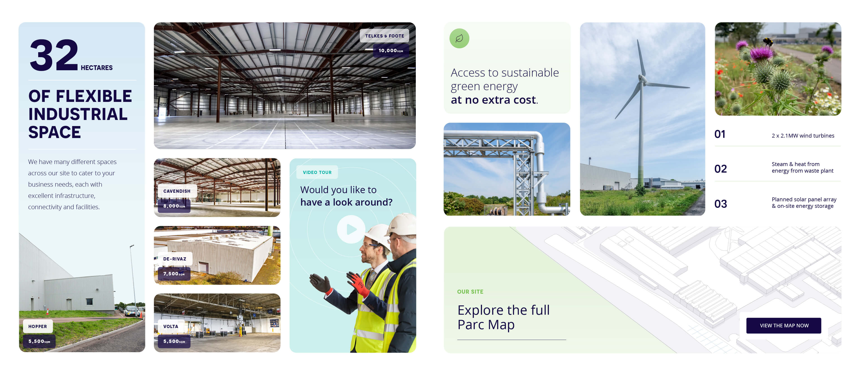
Task: Select the De-Rivaz 7,500sqm thumbnail
Action: click(x=220, y=256)
